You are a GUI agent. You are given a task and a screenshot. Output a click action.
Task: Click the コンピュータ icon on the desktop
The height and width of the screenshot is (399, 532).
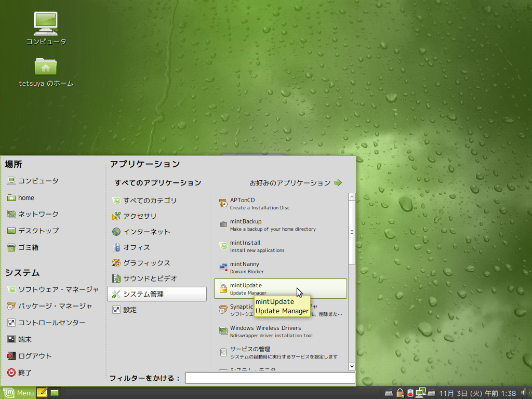pos(46,29)
